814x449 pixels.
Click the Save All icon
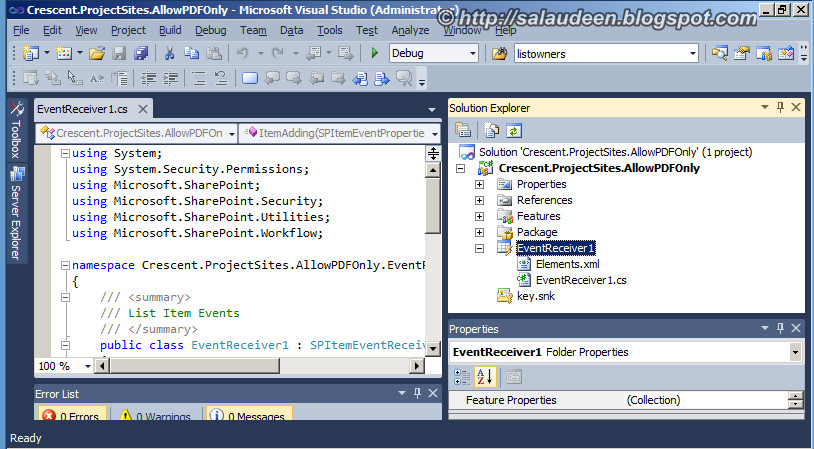pos(141,53)
